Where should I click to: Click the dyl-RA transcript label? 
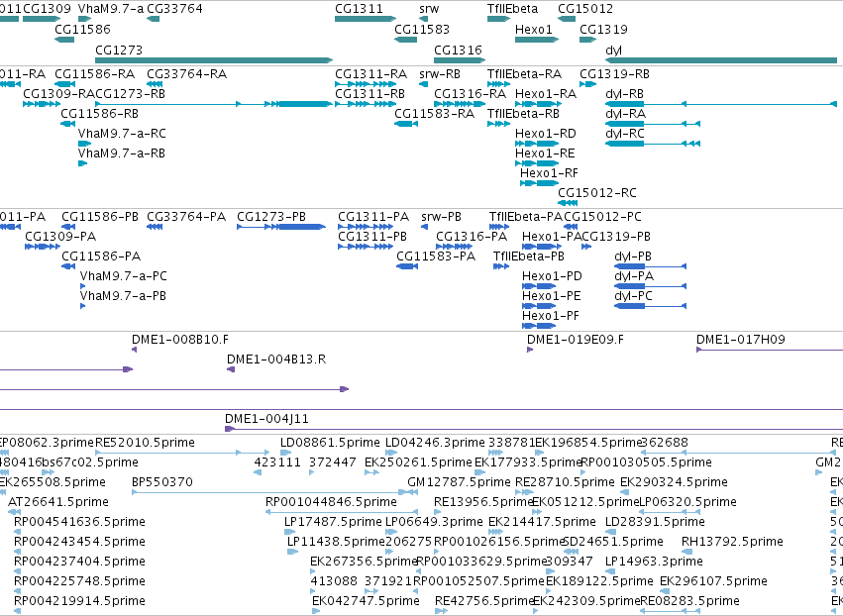626,114
